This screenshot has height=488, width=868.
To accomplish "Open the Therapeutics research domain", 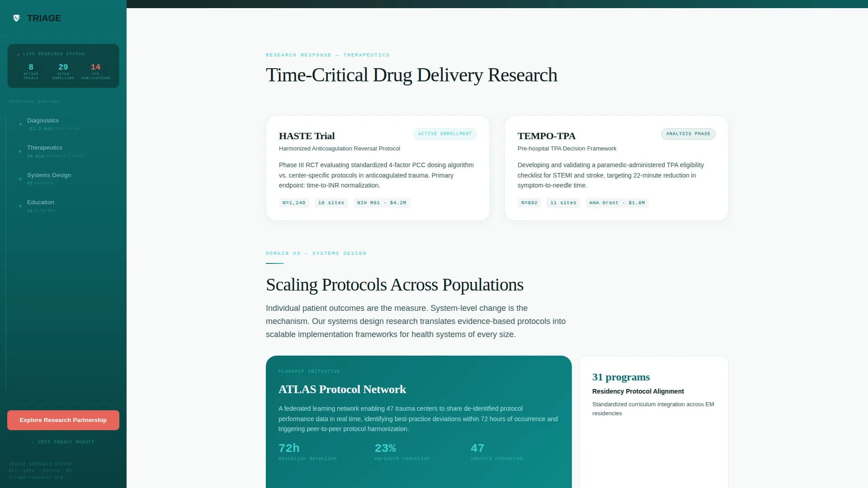I will click(x=62, y=151).
